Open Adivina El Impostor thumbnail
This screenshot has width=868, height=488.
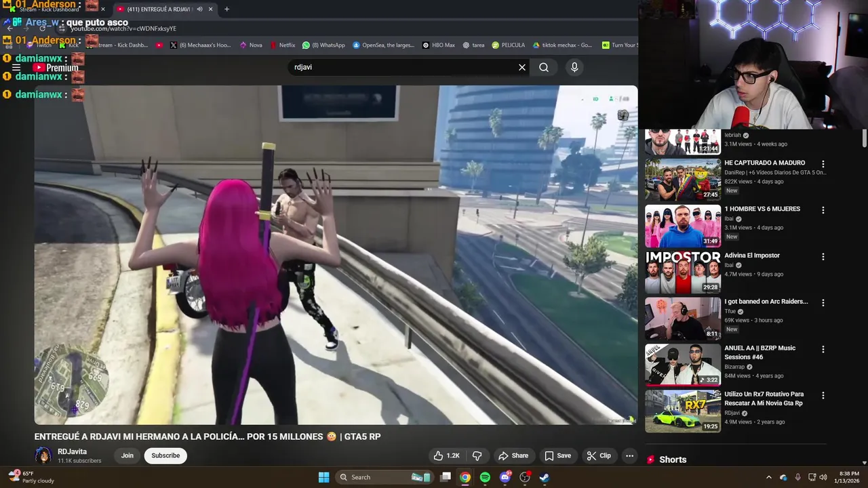pos(683,272)
